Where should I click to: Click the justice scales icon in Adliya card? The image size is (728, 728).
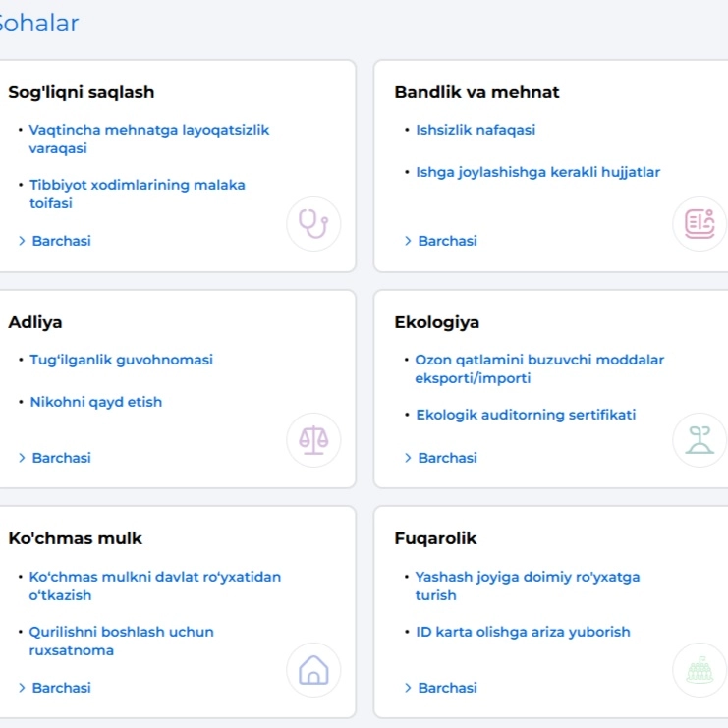pyautogui.click(x=313, y=440)
